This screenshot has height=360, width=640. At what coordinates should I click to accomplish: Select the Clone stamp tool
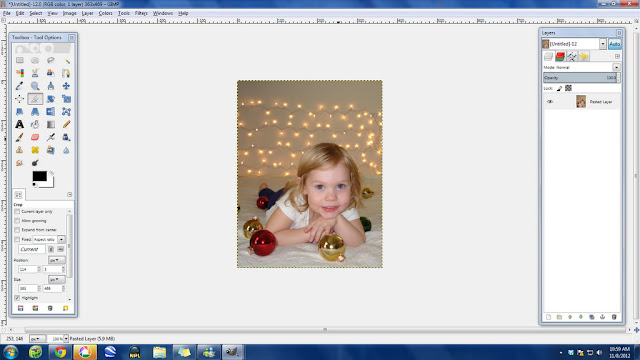click(x=20, y=150)
